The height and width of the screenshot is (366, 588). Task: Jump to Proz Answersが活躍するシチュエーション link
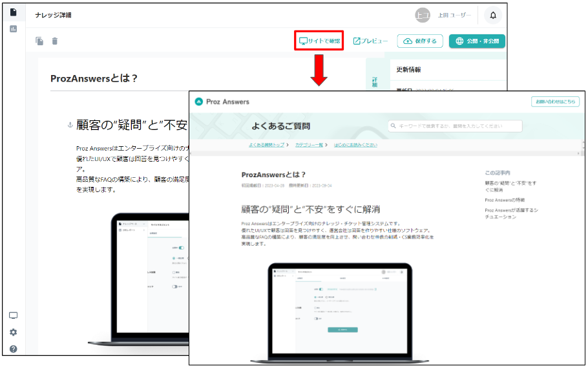(x=512, y=213)
